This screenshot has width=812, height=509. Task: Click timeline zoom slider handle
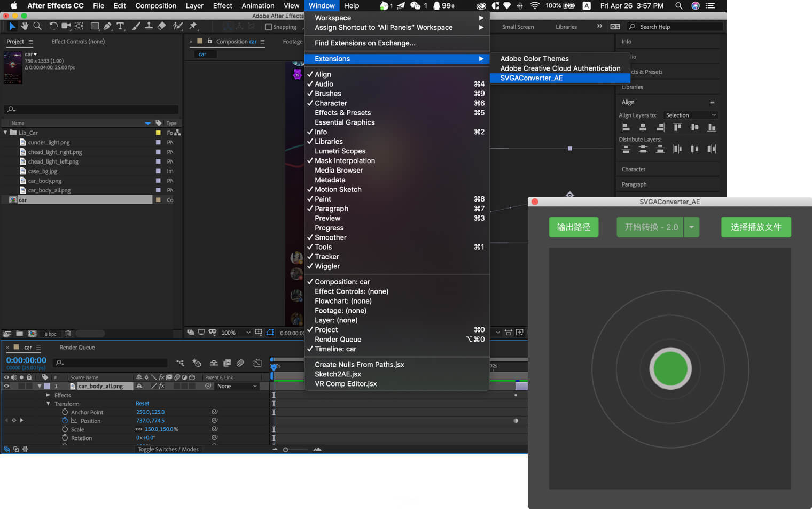[x=286, y=450]
